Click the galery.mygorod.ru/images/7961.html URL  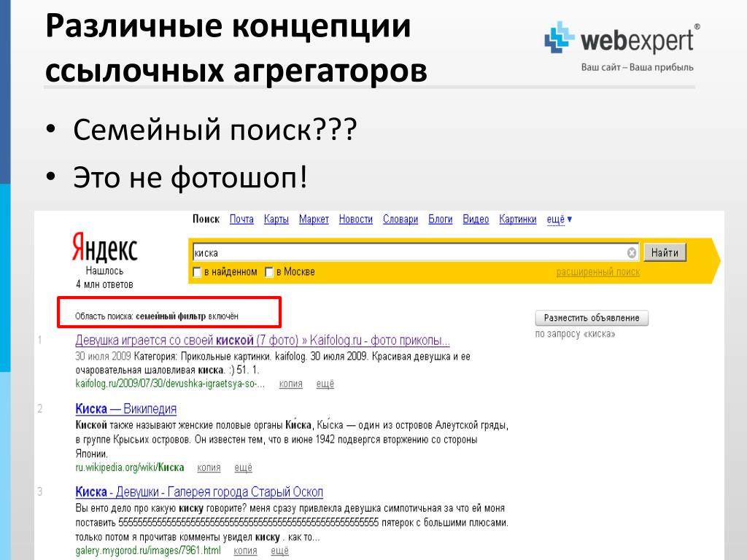pos(148,551)
